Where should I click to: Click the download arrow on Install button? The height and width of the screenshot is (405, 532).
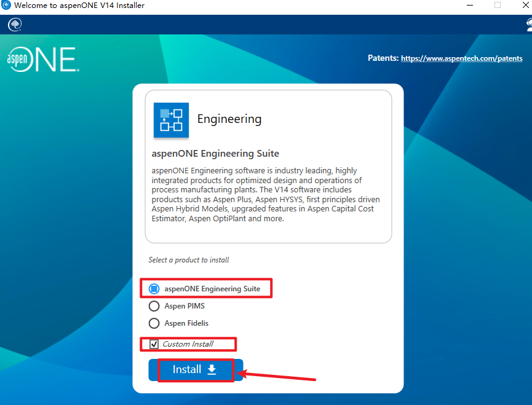[x=212, y=369]
